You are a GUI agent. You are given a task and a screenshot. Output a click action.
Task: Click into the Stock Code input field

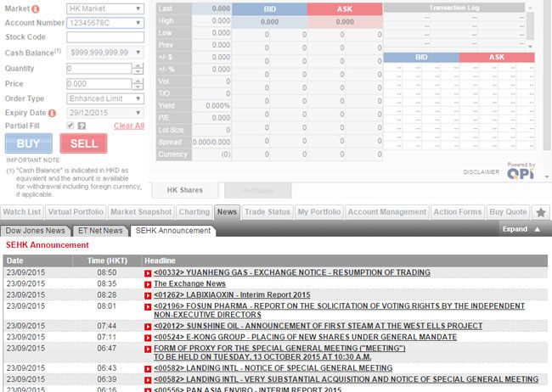105,37
